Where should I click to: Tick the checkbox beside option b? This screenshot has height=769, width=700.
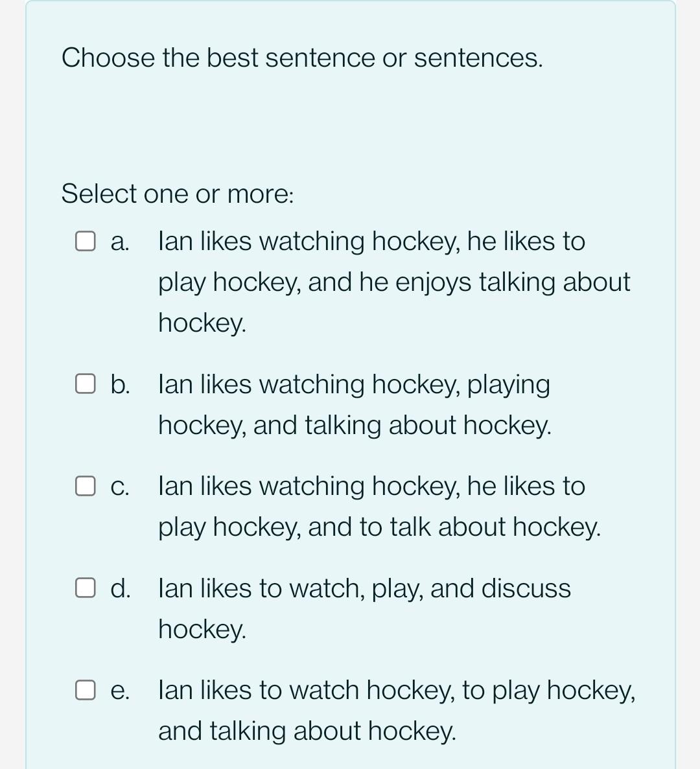[86, 384]
